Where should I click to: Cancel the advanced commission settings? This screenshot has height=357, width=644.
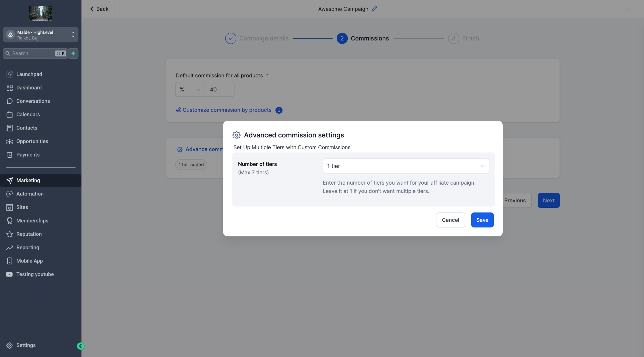(x=450, y=220)
